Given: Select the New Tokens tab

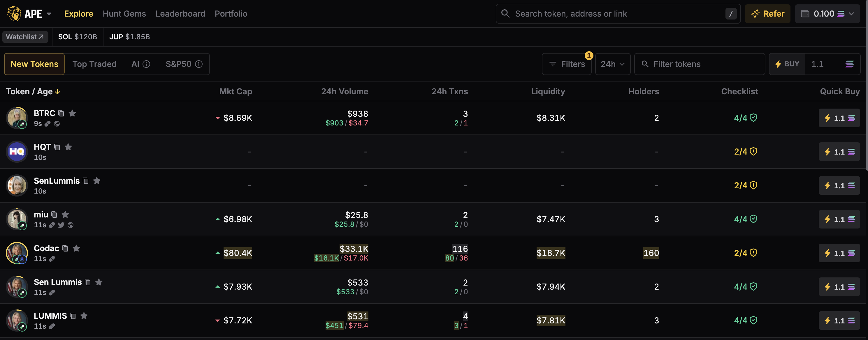Looking at the screenshot, I should (34, 64).
